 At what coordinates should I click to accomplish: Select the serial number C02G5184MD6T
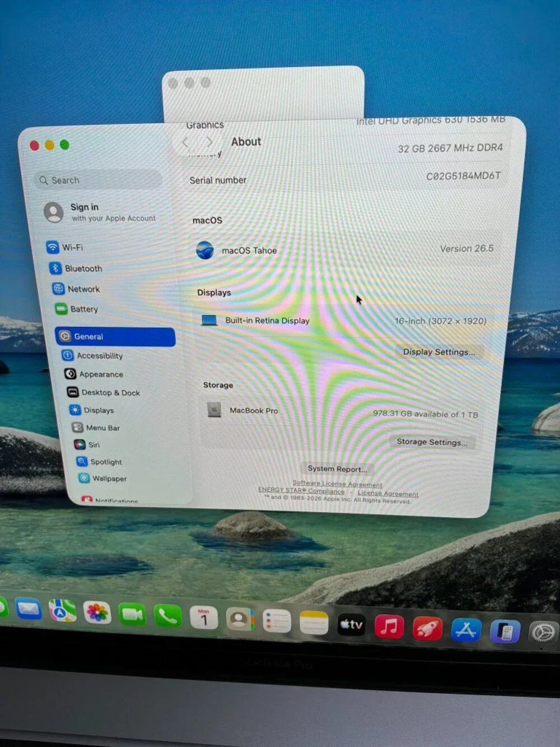(463, 176)
